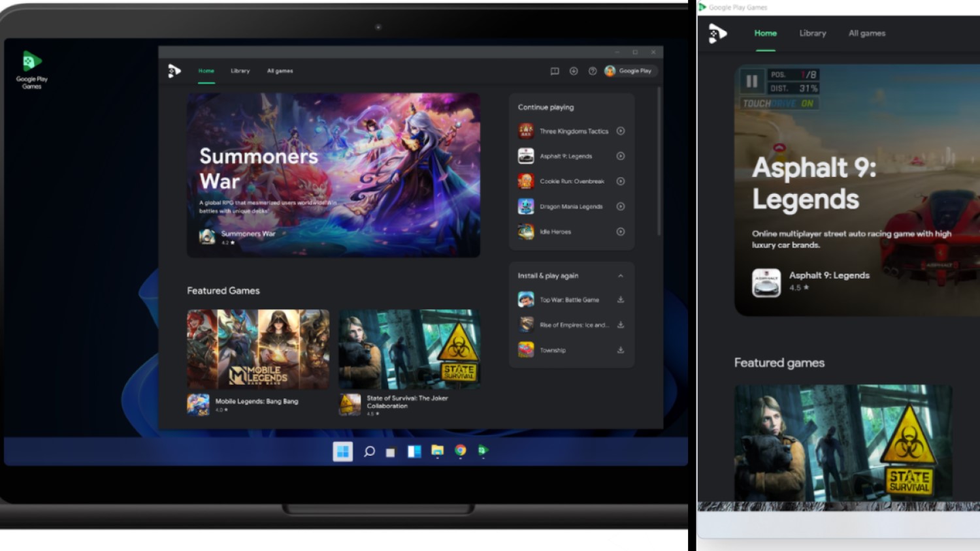Switch to Library tab in laptop window
The image size is (980, 551).
(240, 71)
